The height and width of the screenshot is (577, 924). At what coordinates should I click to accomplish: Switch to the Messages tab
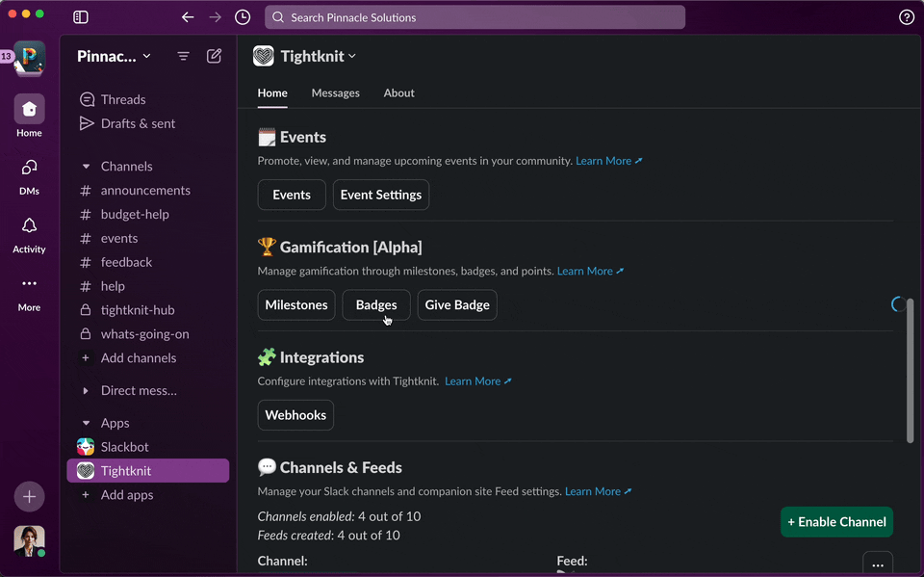(x=335, y=93)
